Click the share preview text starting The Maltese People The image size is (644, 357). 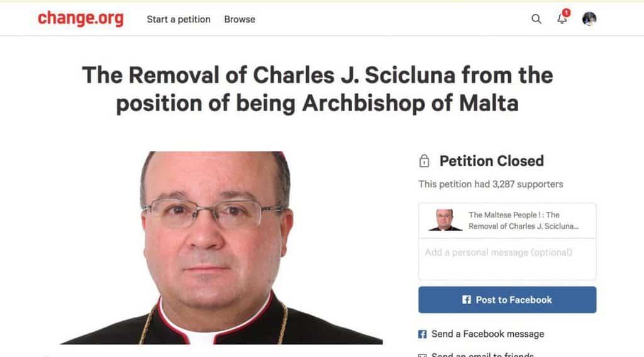coord(523,220)
